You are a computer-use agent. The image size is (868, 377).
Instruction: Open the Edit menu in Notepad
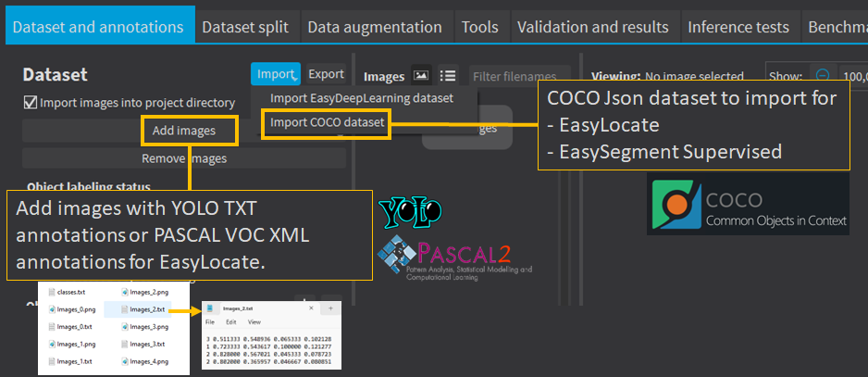click(x=231, y=322)
